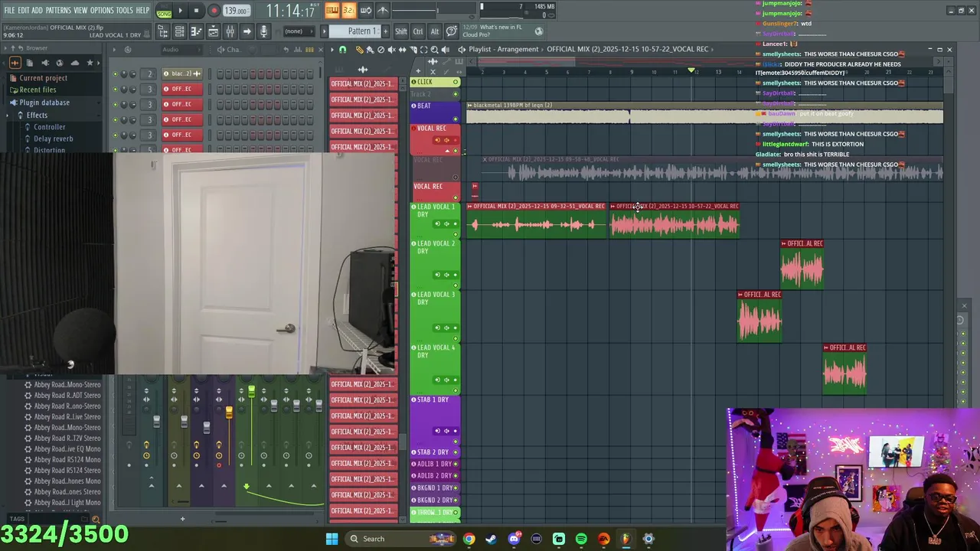Click the cloud icon in Browser tabs
Screen dimensions: 980x551
tap(75, 63)
